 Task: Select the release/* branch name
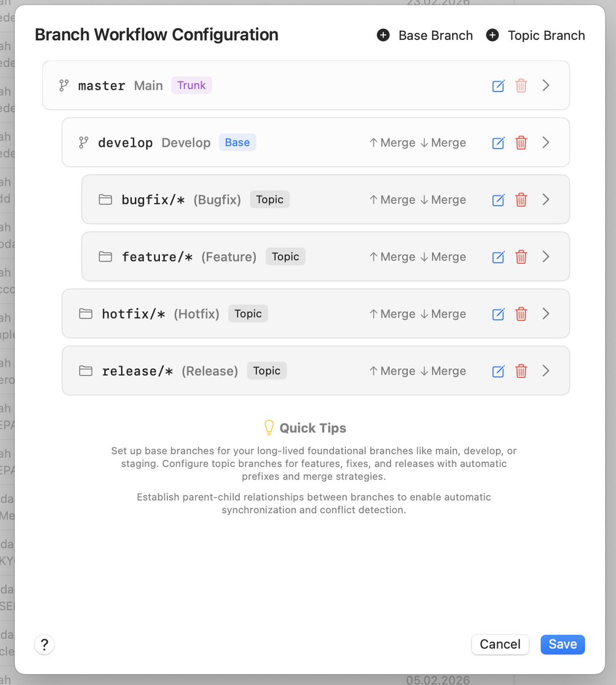[138, 371]
